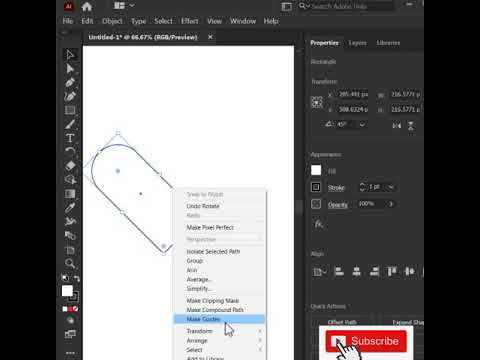Swap fill and stroke colors

pos(76,278)
